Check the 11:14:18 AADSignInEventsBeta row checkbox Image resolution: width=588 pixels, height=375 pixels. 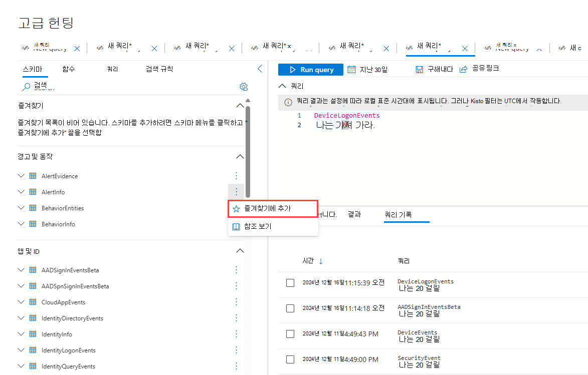pyautogui.click(x=290, y=308)
